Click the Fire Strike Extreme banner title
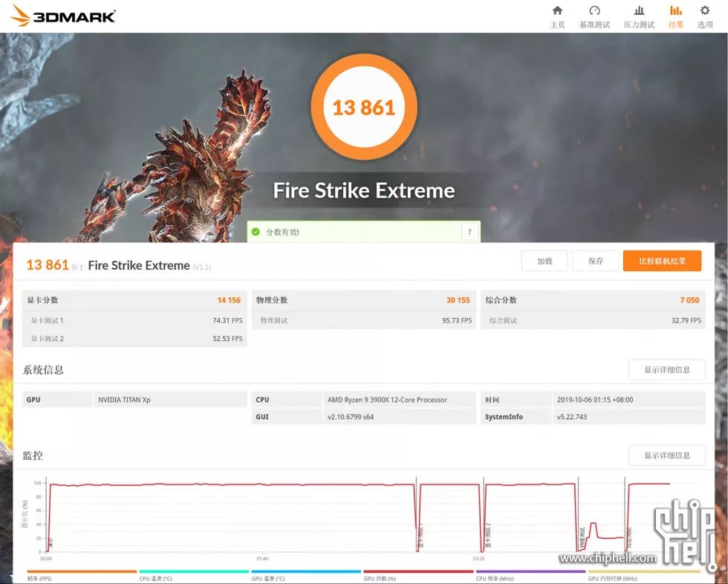This screenshot has width=728, height=584. pyautogui.click(x=364, y=190)
